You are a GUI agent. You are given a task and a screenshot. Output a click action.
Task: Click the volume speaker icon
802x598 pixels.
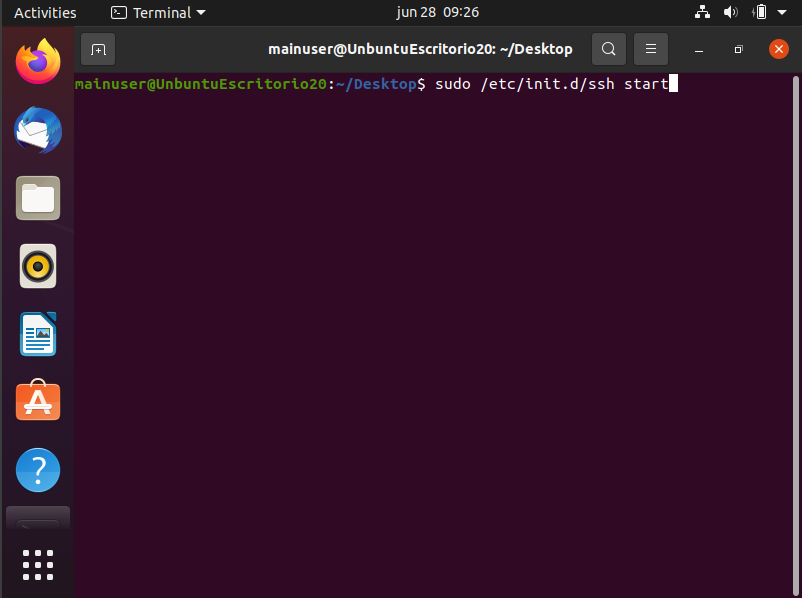[730, 12]
